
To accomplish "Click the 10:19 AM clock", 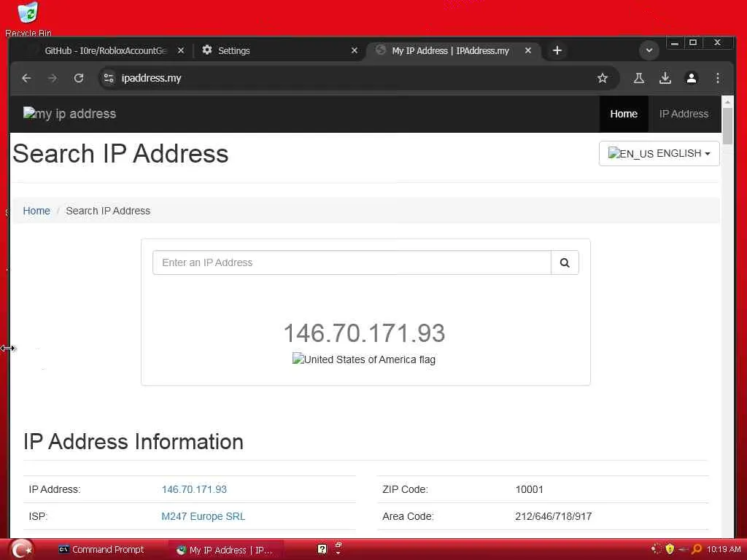I will tap(724, 549).
